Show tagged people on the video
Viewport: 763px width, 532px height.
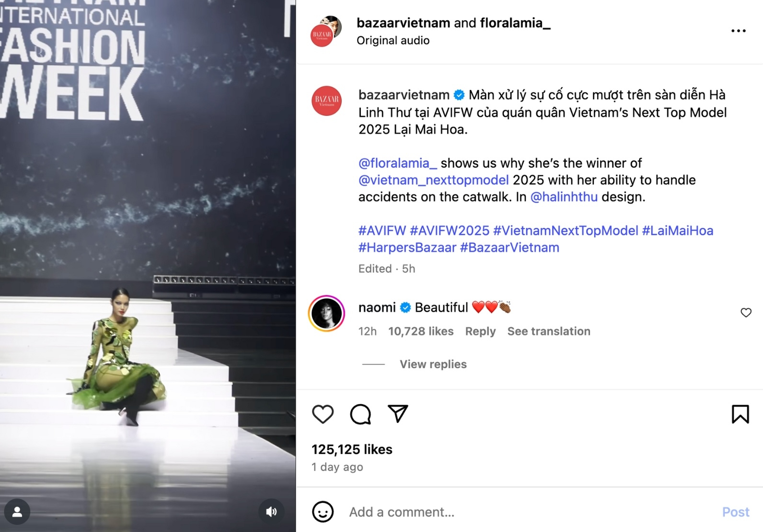(17, 512)
